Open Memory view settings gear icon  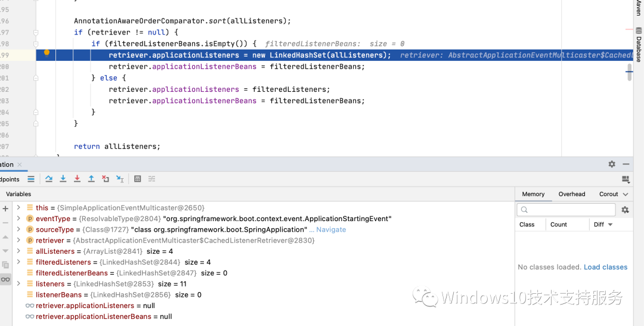point(625,210)
